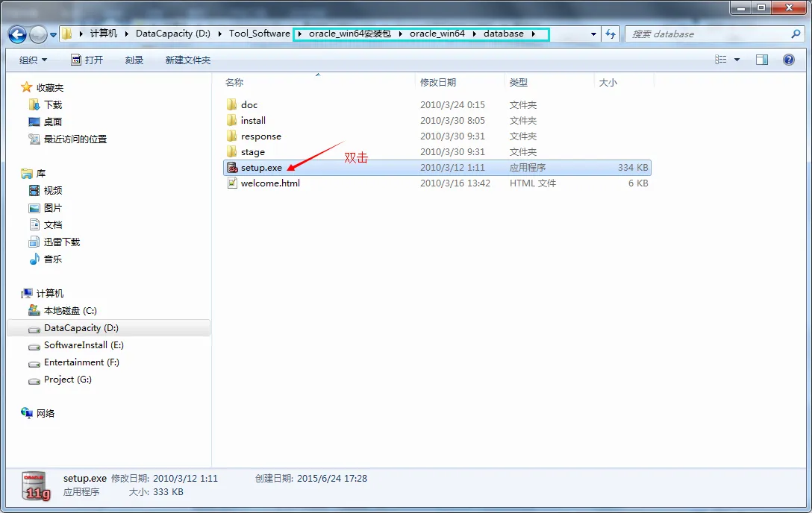Click the Forward navigation arrow
The width and height of the screenshot is (812, 513).
(38, 34)
